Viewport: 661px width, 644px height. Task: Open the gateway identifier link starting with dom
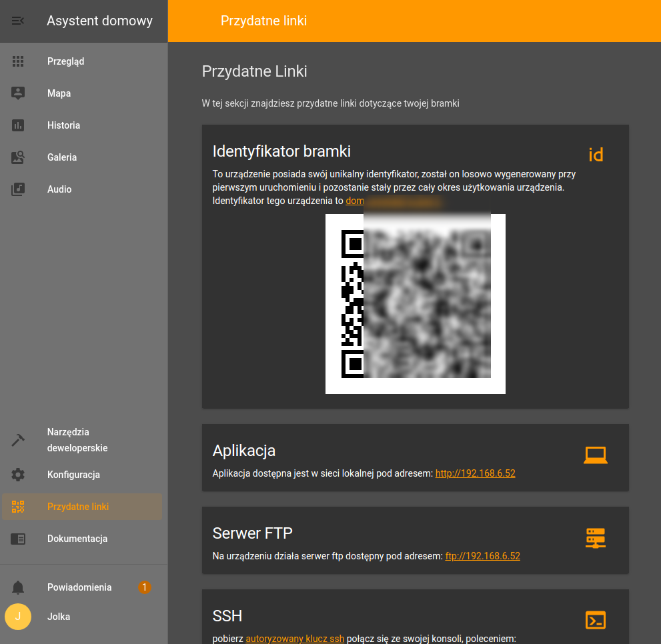pos(393,201)
